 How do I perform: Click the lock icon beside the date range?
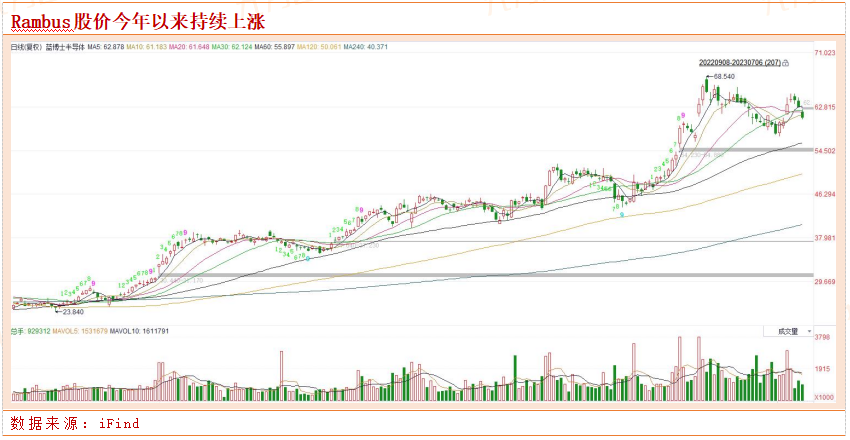(x=786, y=63)
